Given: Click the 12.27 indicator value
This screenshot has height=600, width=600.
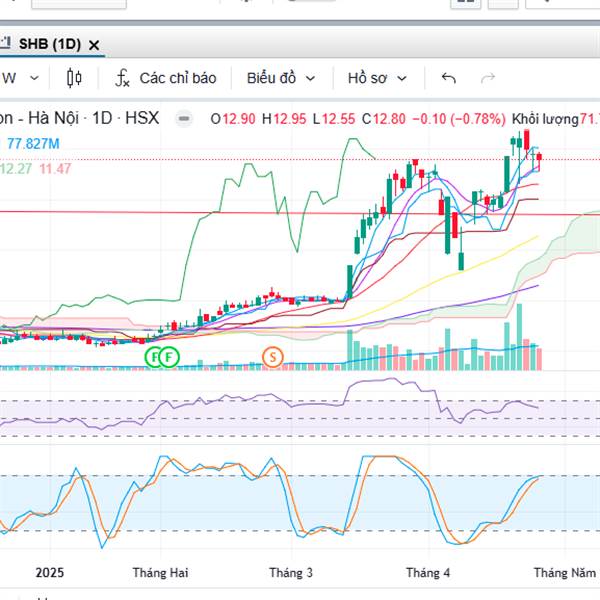Looking at the screenshot, I should pyautogui.click(x=16, y=169).
